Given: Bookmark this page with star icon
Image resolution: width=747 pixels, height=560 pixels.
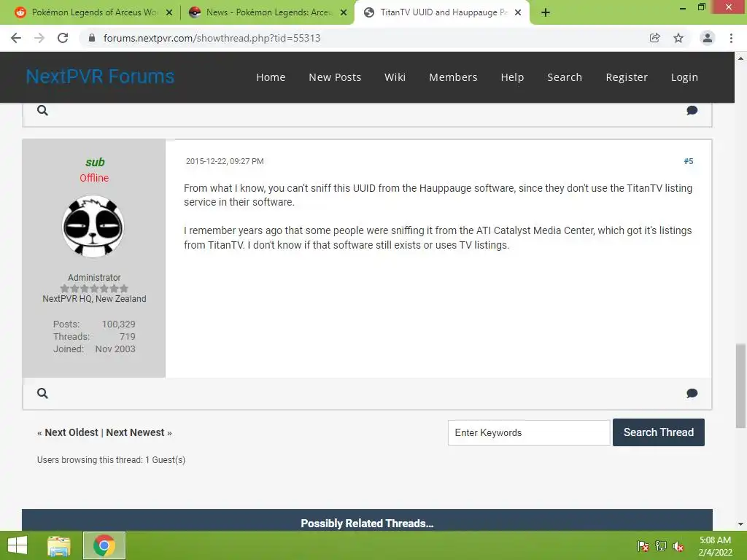Looking at the screenshot, I should [678, 38].
